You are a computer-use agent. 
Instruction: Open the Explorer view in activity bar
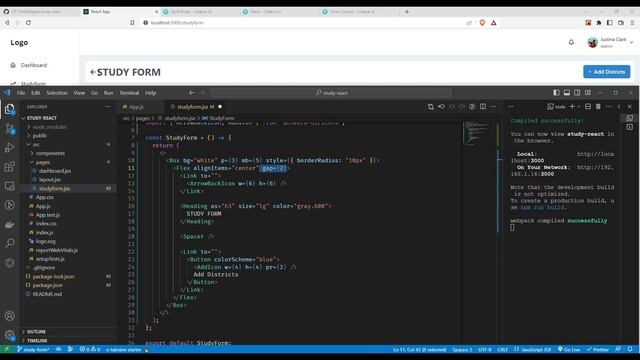click(9, 109)
